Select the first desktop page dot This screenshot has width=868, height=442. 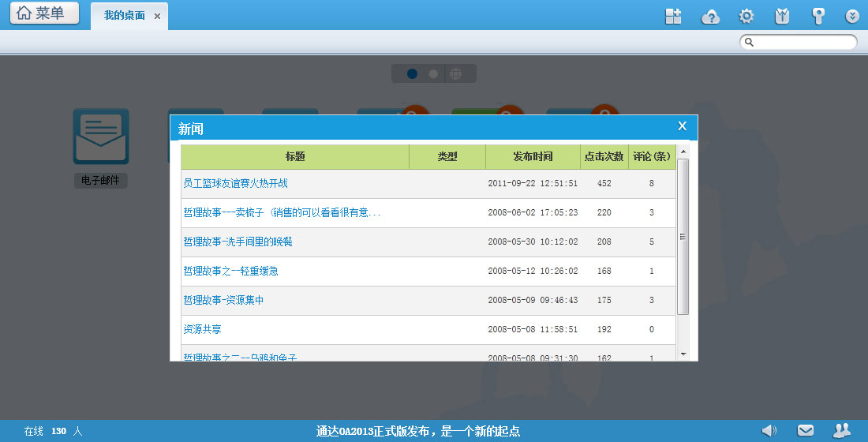click(x=412, y=73)
